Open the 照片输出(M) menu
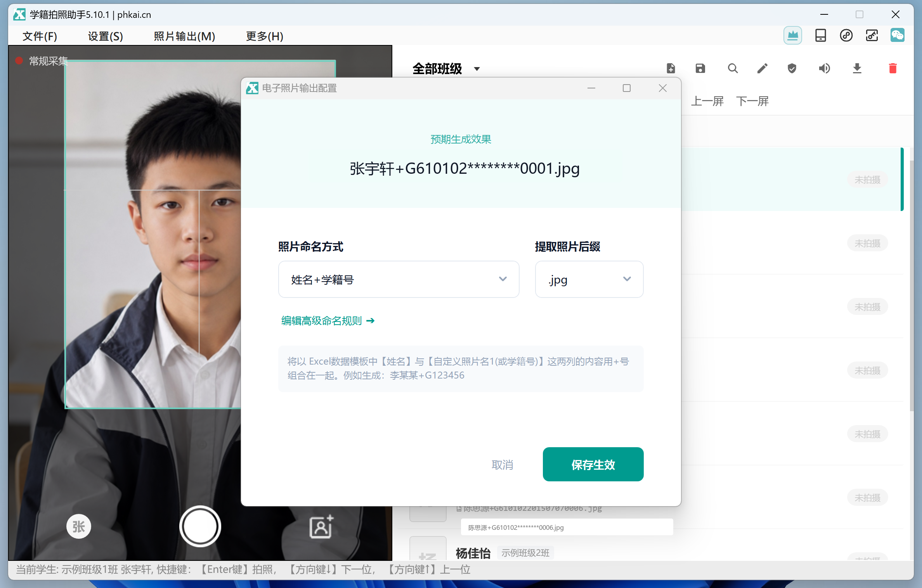The width and height of the screenshot is (922, 588). point(184,36)
